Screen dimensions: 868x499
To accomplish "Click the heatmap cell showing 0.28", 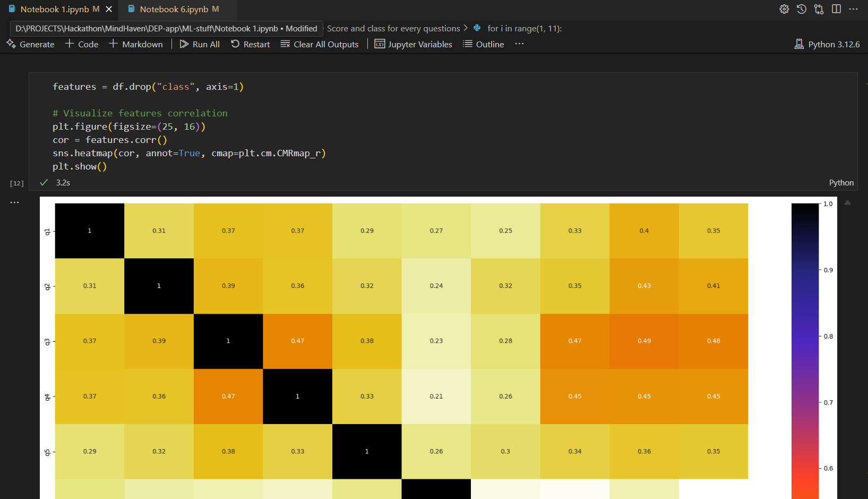I will (x=505, y=341).
